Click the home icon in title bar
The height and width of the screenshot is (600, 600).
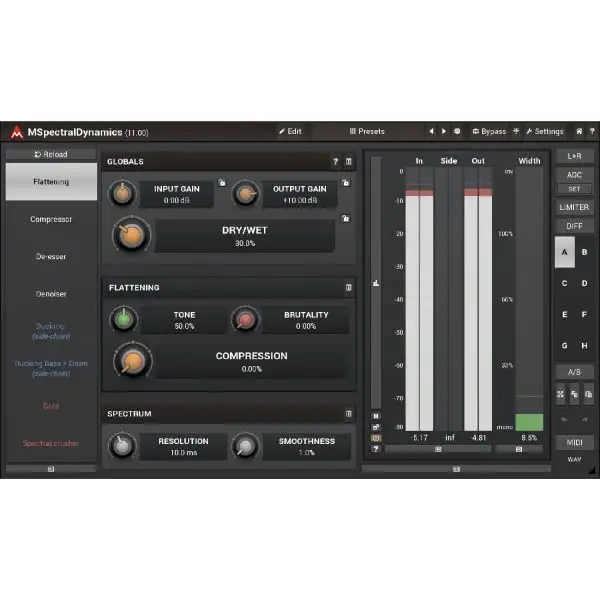579,131
